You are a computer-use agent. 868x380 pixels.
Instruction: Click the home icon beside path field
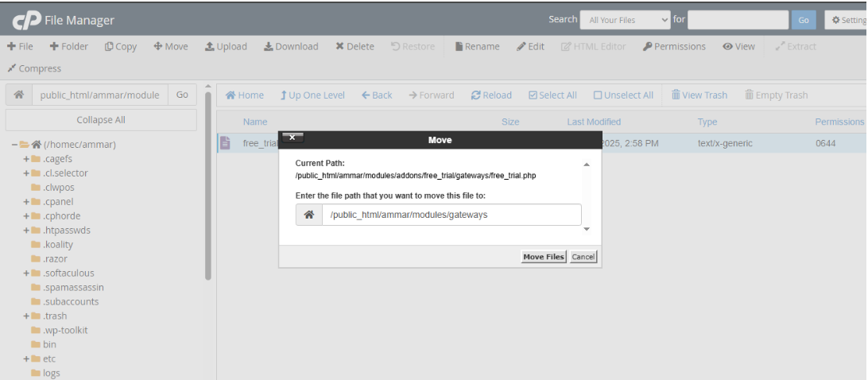18,95
